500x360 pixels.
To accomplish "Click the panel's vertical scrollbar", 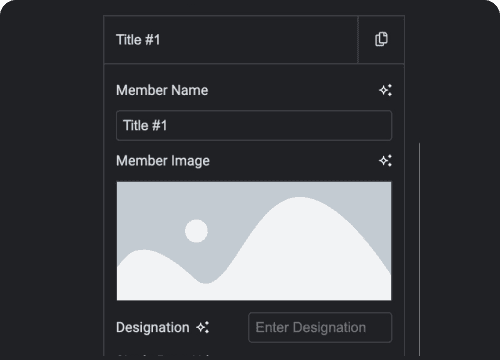I will (x=419, y=249).
